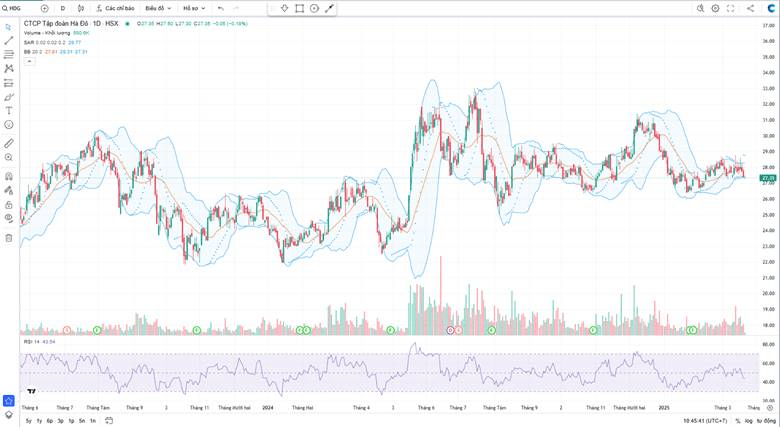Select the 1m time range

coord(93,421)
